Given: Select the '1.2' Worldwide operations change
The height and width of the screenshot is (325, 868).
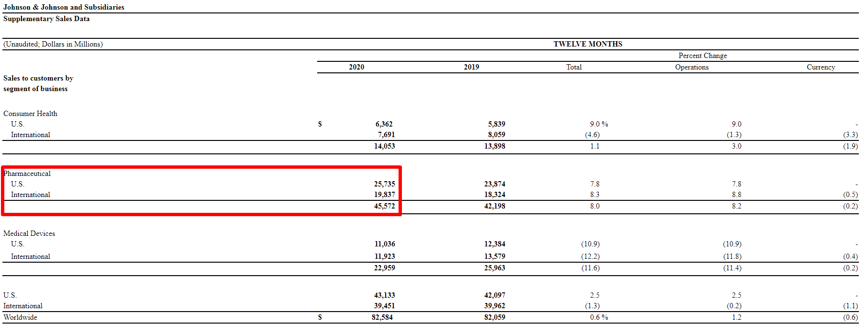Looking at the screenshot, I should [x=737, y=317].
